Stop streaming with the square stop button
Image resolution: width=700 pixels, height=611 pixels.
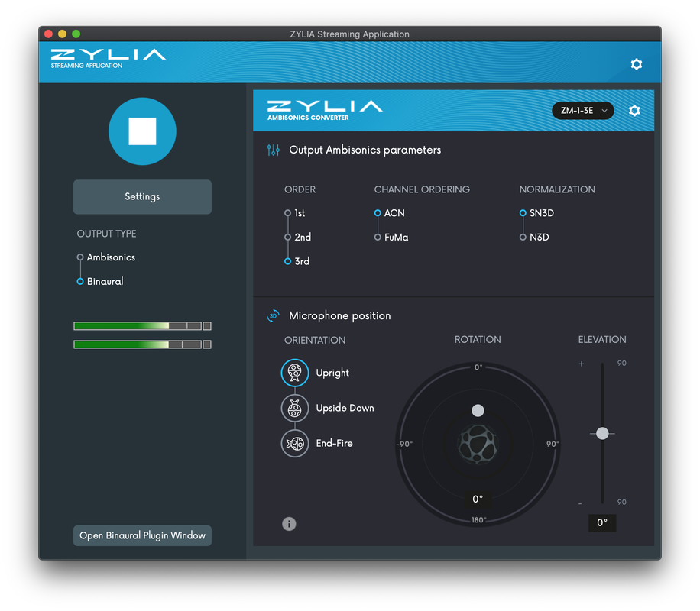142,131
